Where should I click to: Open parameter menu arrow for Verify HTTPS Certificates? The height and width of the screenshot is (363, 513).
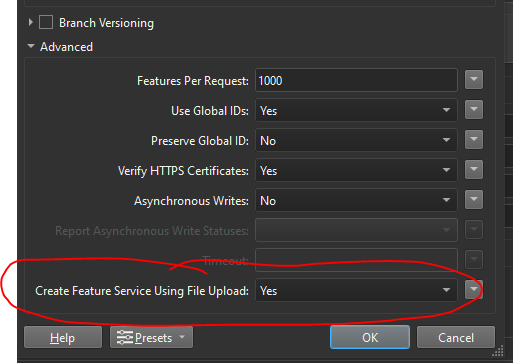pos(474,170)
